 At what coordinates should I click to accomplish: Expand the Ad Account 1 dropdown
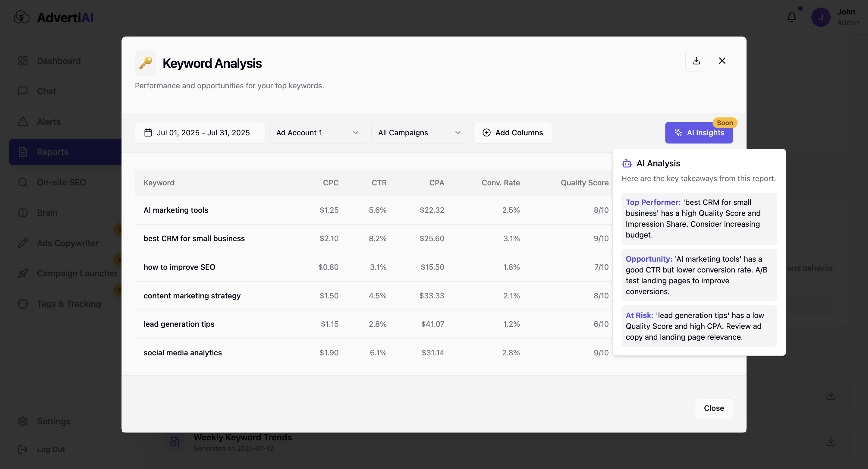pyautogui.click(x=318, y=133)
